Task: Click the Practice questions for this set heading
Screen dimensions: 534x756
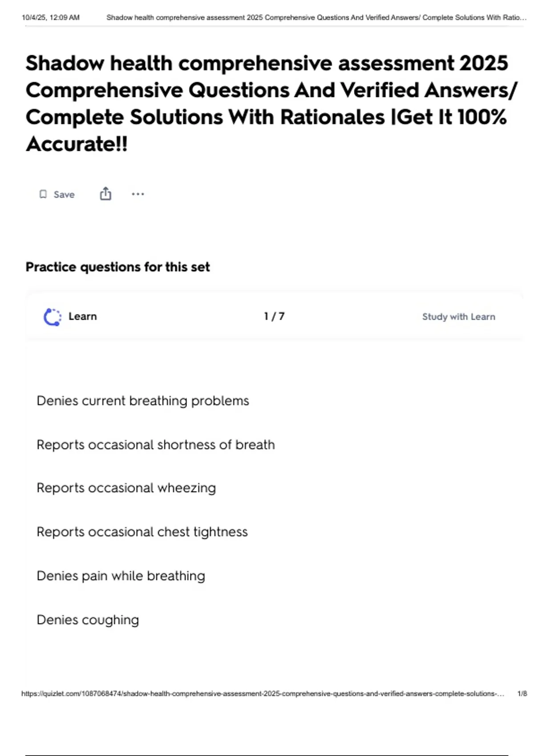Action: point(117,267)
